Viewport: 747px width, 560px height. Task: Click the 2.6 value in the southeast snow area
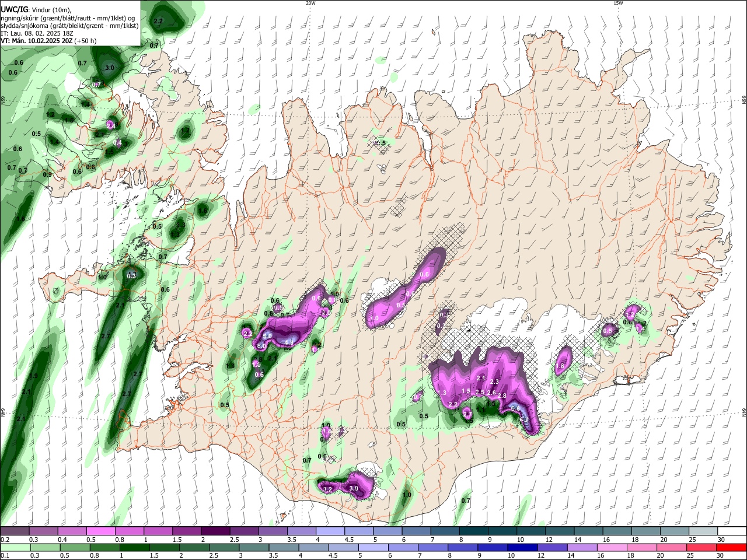pos(491,393)
